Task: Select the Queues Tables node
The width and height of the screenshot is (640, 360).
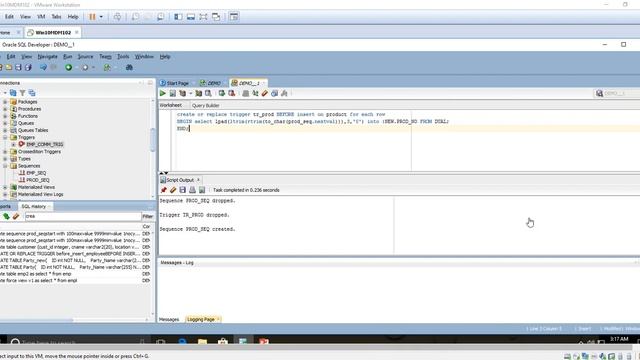Action: pos(33,130)
